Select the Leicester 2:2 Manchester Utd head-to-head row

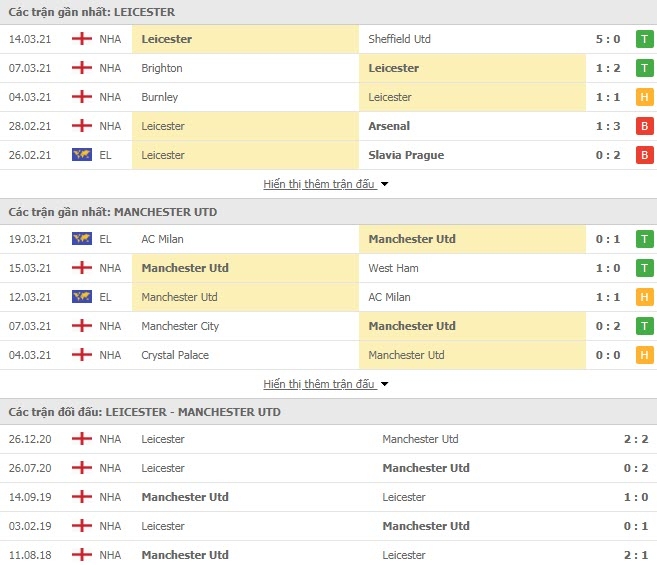point(328,439)
